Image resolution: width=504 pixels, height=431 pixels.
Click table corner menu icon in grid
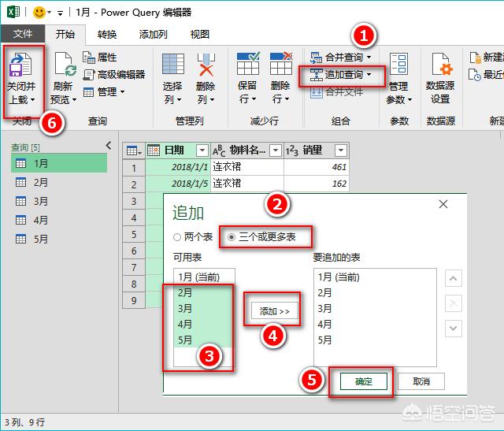tap(134, 150)
